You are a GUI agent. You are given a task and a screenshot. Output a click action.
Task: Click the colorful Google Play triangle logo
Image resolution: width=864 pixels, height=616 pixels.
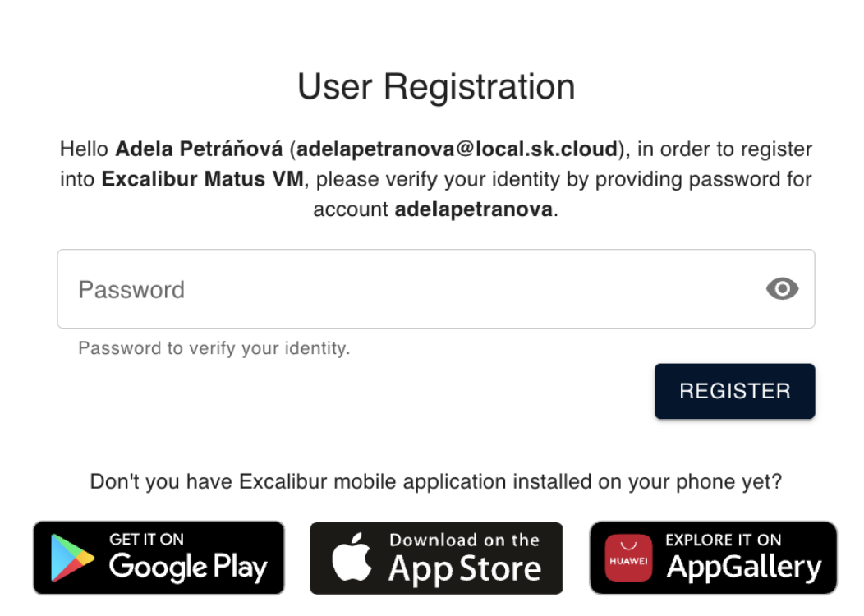[x=71, y=558]
